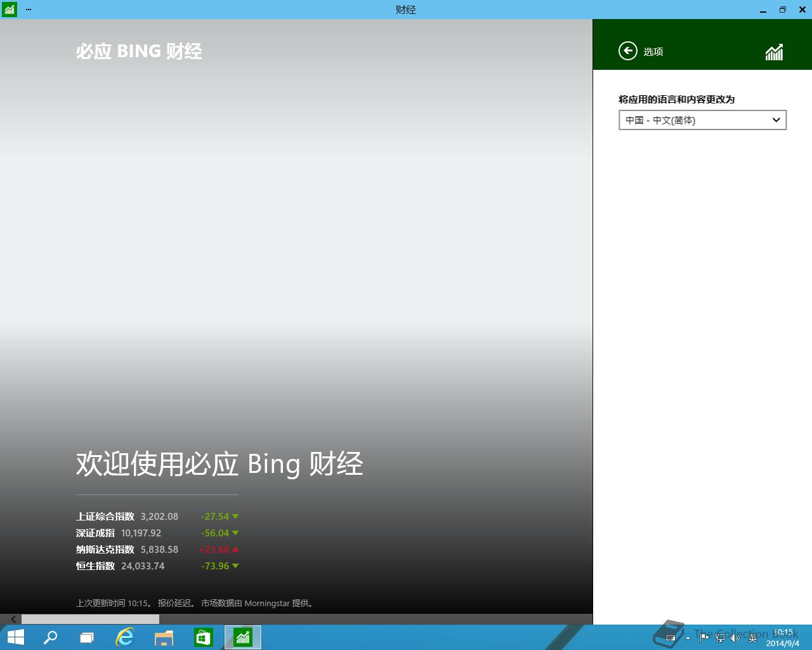Open the Windows Start button
Screen dimensions: 812x650
(16, 637)
